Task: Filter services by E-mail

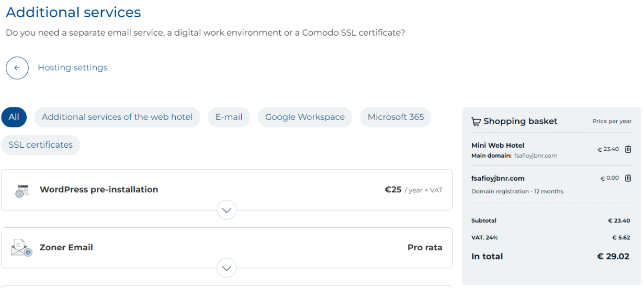Action: coord(229,117)
